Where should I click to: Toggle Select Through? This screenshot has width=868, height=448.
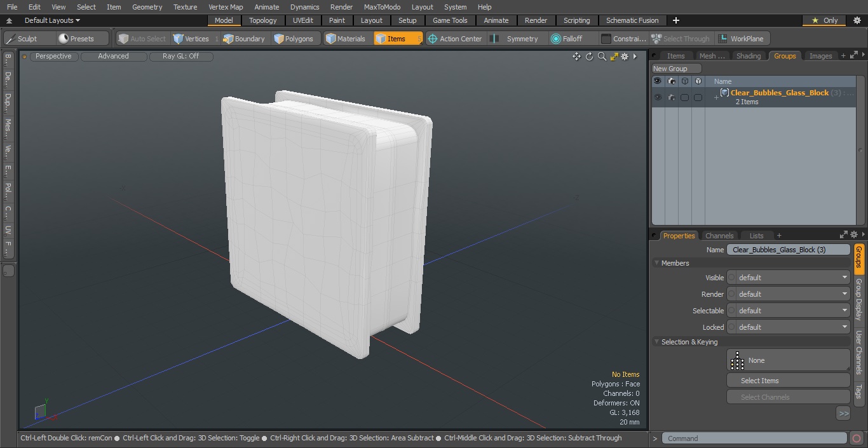pyautogui.click(x=681, y=39)
